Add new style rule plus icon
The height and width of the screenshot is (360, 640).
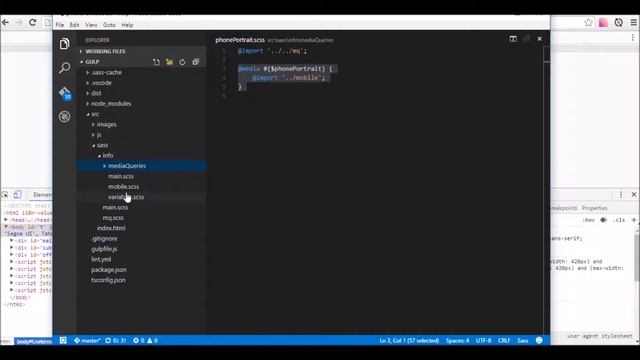(x=634, y=220)
